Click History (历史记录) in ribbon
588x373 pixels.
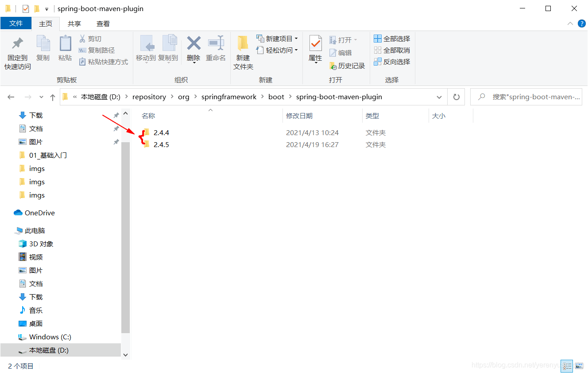click(x=347, y=66)
